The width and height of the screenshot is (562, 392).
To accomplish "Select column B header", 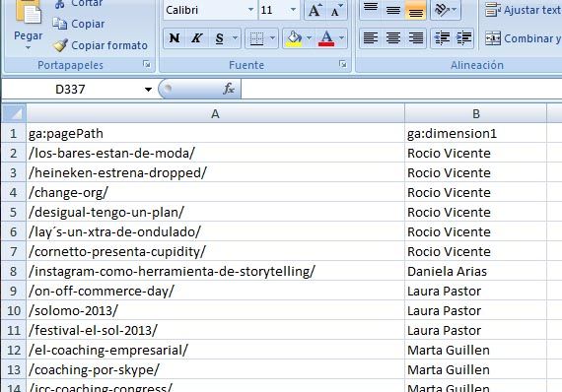I will (475, 114).
